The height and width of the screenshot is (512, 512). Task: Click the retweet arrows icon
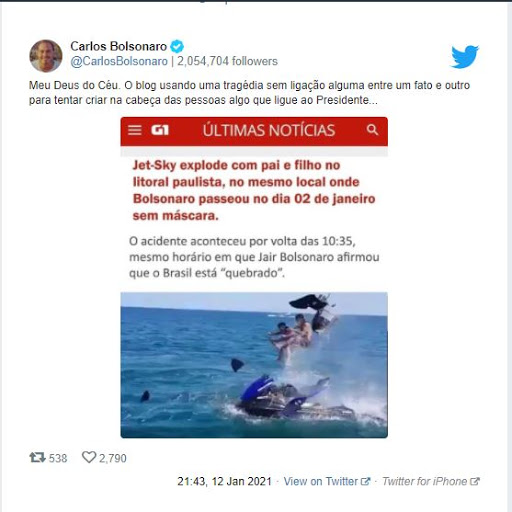pyautogui.click(x=37, y=457)
